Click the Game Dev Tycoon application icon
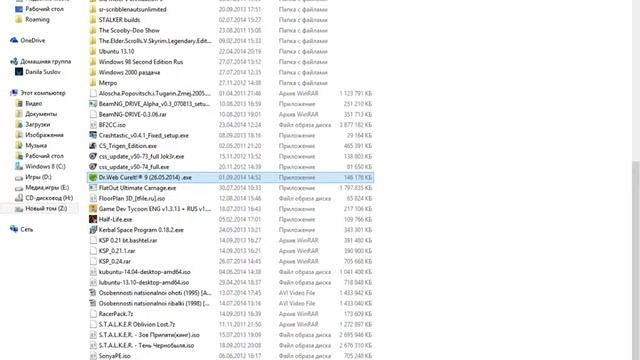 pos(93,209)
